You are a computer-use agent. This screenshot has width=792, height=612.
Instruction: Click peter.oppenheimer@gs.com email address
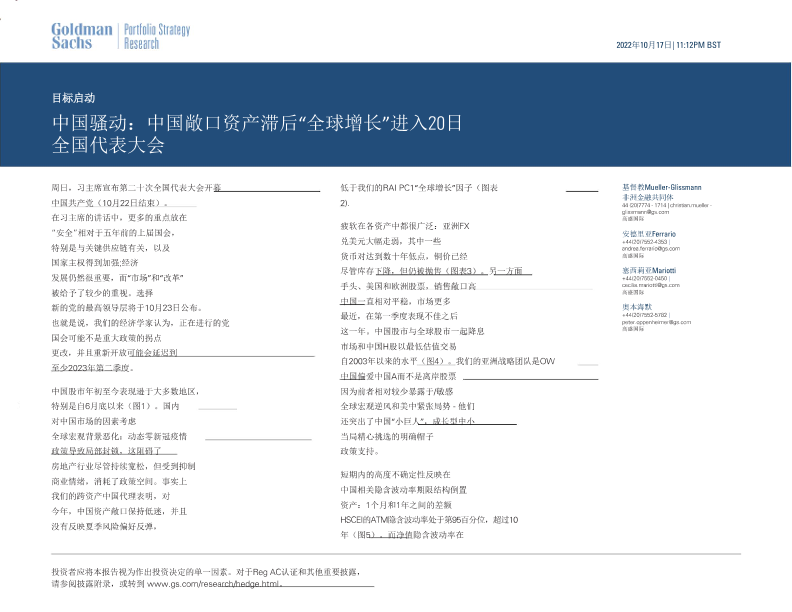tap(656, 322)
